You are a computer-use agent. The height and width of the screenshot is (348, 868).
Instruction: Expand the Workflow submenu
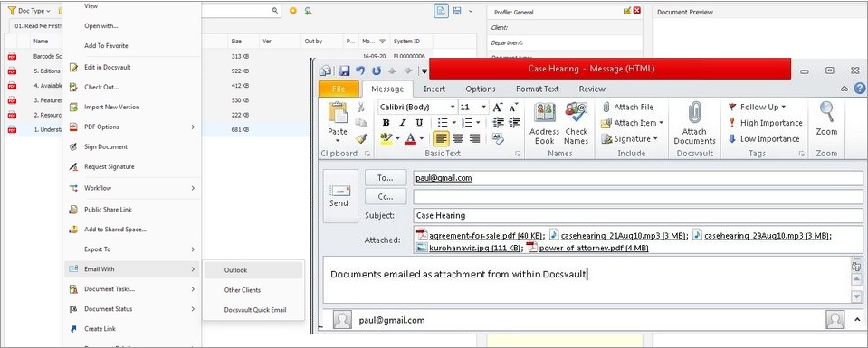132,188
